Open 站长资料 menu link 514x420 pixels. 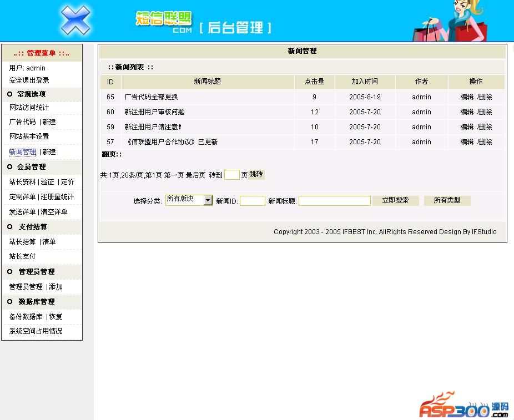click(x=22, y=182)
